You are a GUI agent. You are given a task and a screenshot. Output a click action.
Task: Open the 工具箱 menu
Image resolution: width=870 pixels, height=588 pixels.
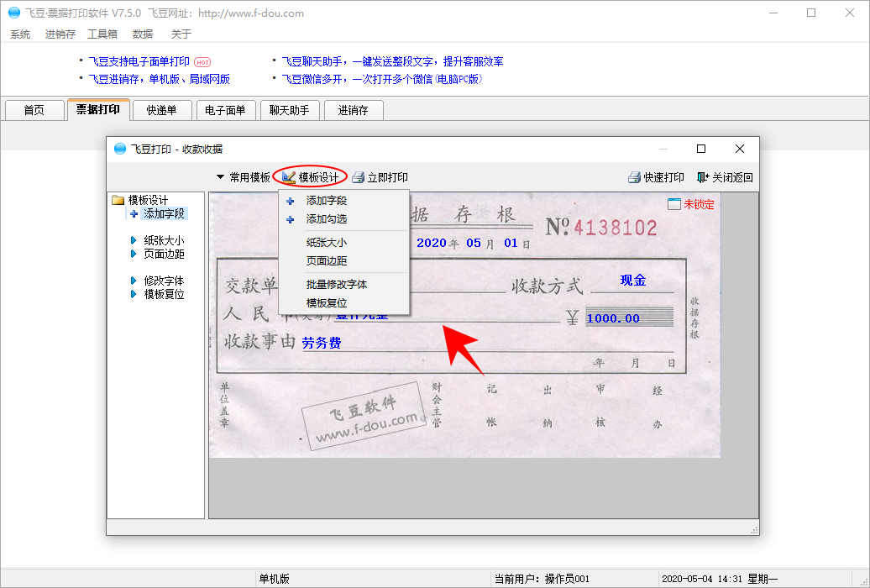102,34
